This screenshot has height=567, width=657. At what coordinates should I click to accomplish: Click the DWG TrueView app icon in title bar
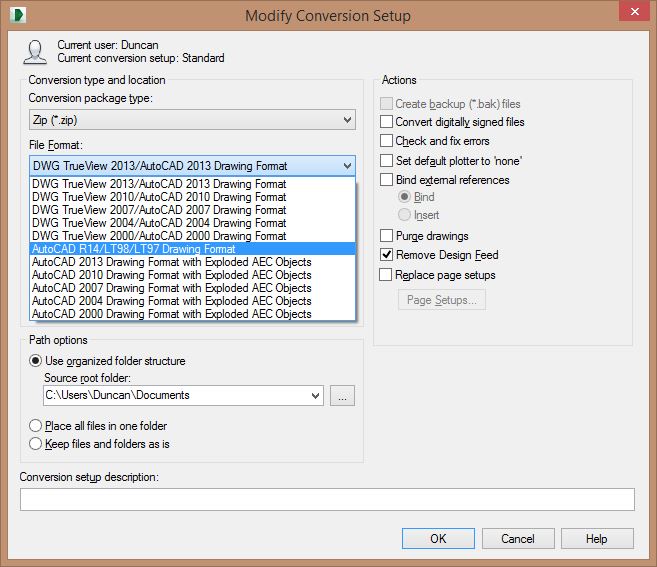tap(18, 15)
